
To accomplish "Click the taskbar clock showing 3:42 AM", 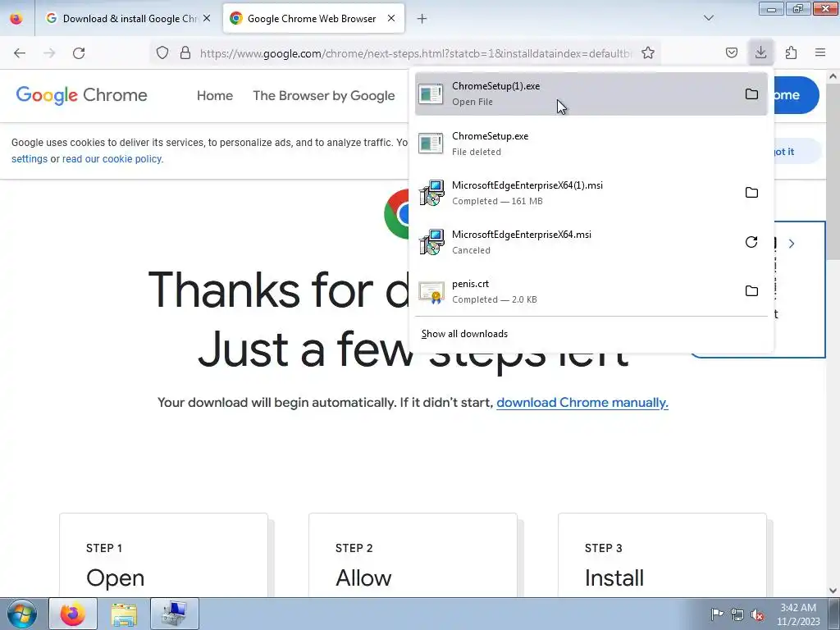I will [x=798, y=614].
